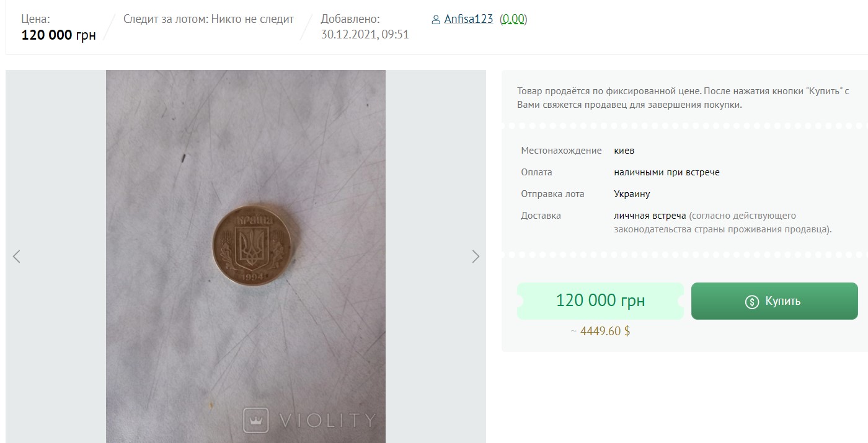
Task: Click the Цена 120 000 грн header value
Action: [58, 35]
